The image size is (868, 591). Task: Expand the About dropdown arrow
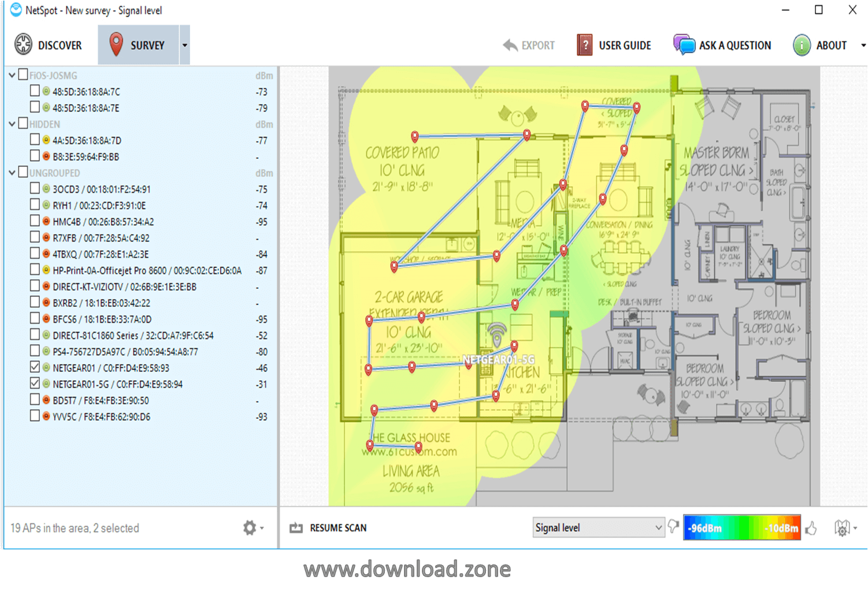point(863,45)
